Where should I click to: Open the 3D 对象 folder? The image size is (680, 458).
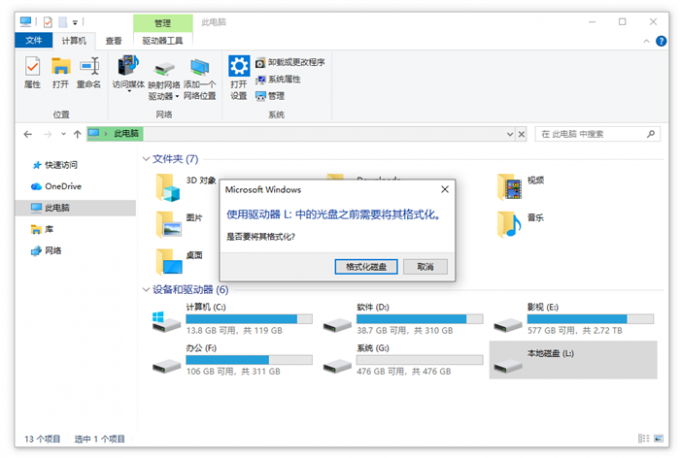(x=185, y=187)
